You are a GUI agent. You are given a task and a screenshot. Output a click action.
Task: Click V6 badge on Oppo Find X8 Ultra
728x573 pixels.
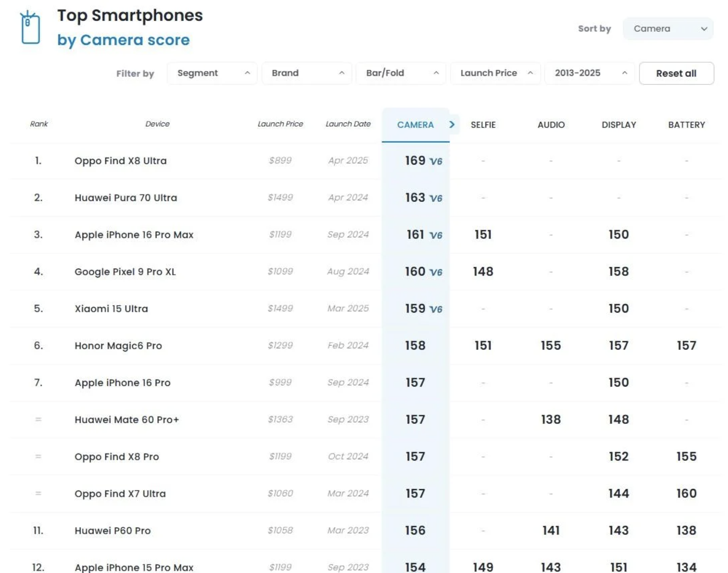click(x=436, y=161)
